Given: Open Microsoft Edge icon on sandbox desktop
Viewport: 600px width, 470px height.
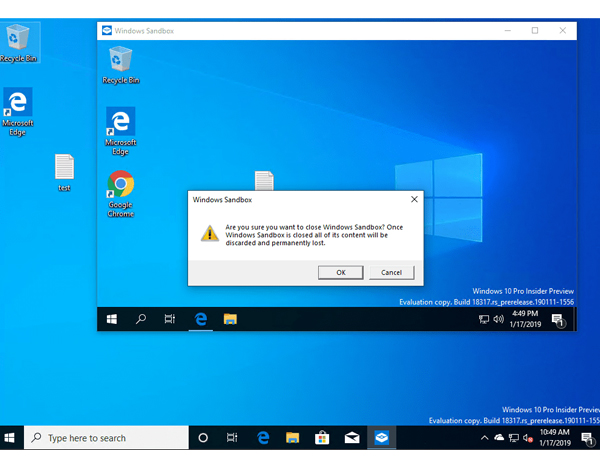Looking at the screenshot, I should (121, 124).
